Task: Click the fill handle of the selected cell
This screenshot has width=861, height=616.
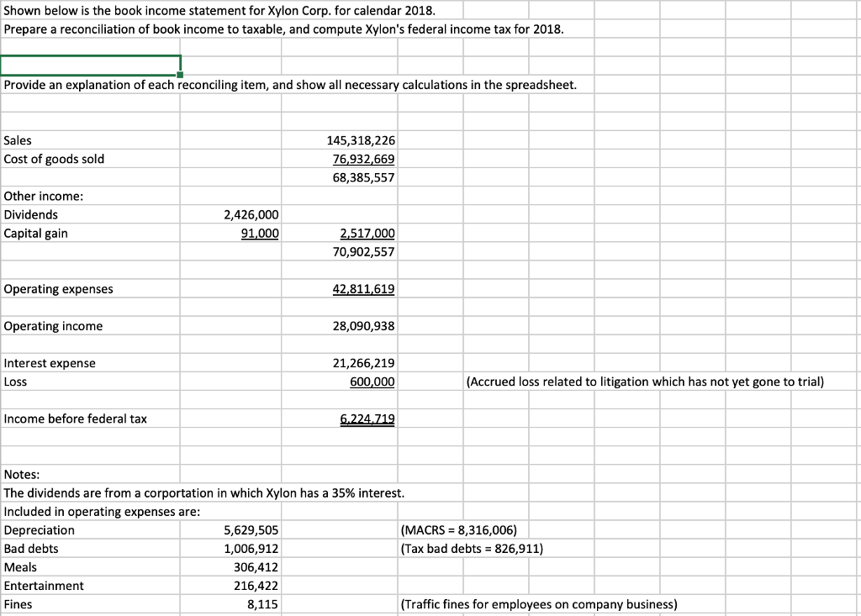Action: click(x=179, y=75)
